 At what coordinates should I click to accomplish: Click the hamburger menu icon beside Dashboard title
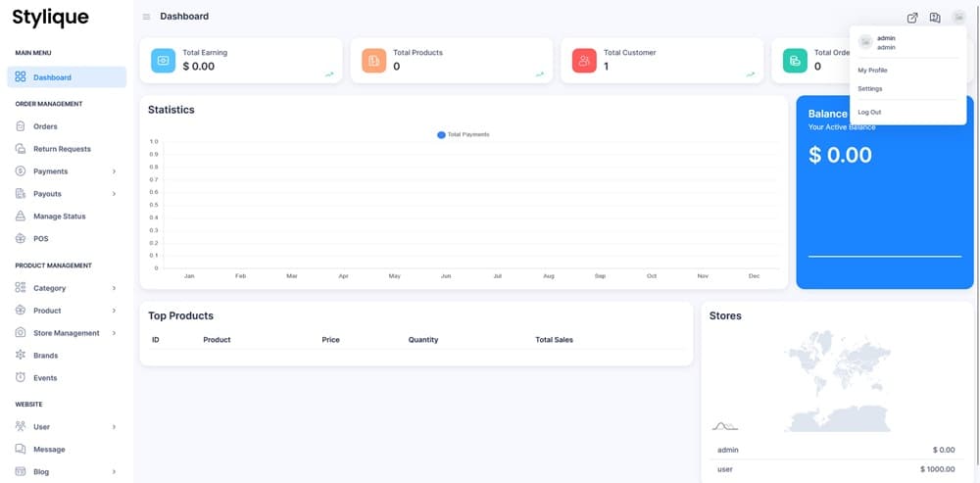[x=147, y=17]
